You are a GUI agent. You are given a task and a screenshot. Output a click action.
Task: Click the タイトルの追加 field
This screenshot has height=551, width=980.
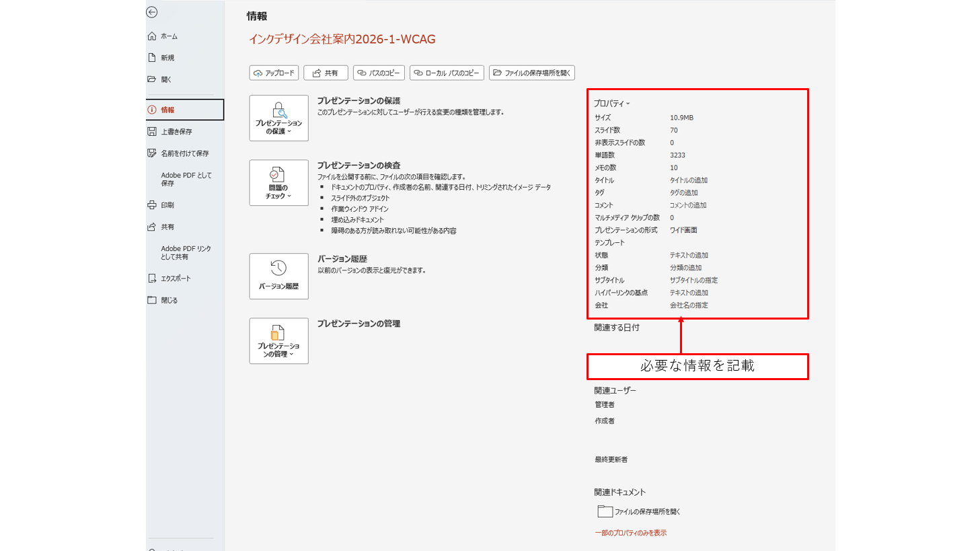pos(688,180)
